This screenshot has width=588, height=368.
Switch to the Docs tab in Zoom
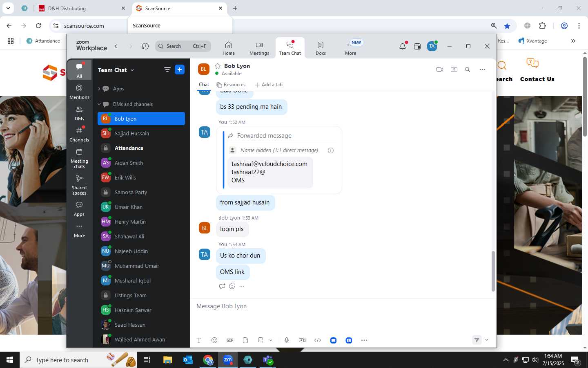(321, 48)
